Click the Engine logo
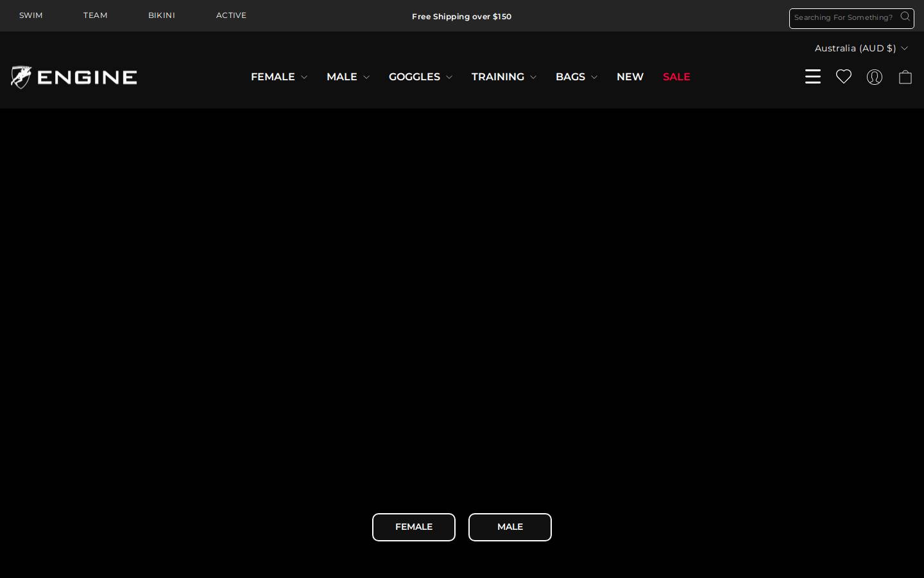Viewport: 924px width, 578px height. click(74, 77)
